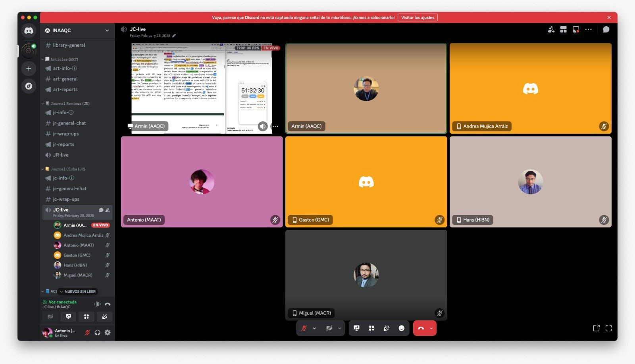
Task: Open microphone options dropdown arrow
Action: [314, 328]
